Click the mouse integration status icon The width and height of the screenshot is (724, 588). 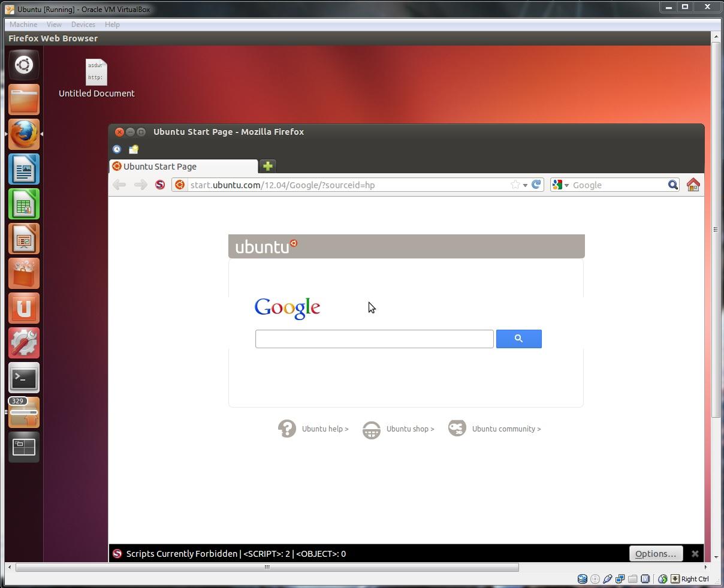click(x=662, y=579)
